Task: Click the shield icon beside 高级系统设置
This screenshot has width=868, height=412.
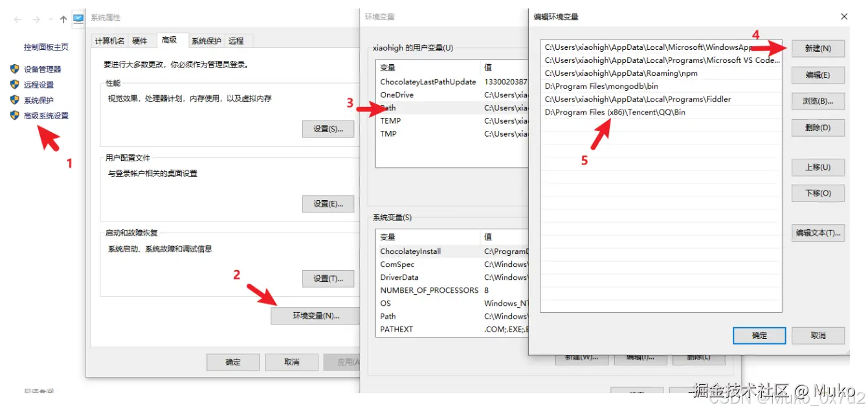Action: [x=15, y=115]
